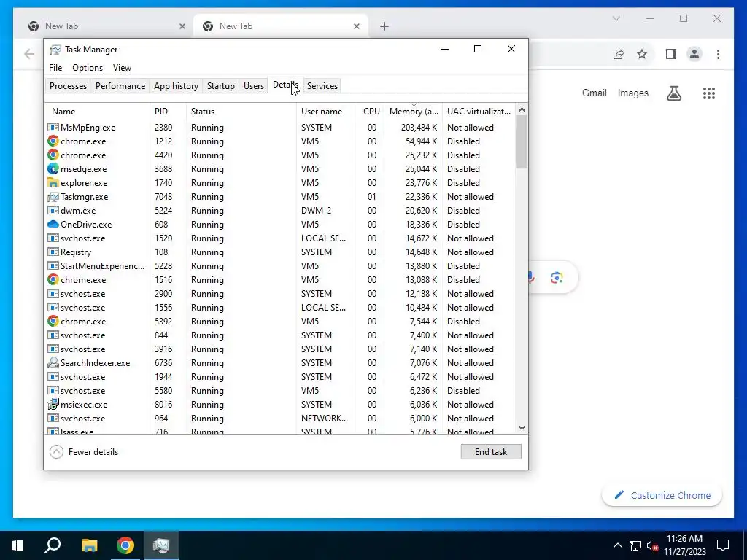Click the Images link in Chrome
The height and width of the screenshot is (560, 747).
click(632, 93)
